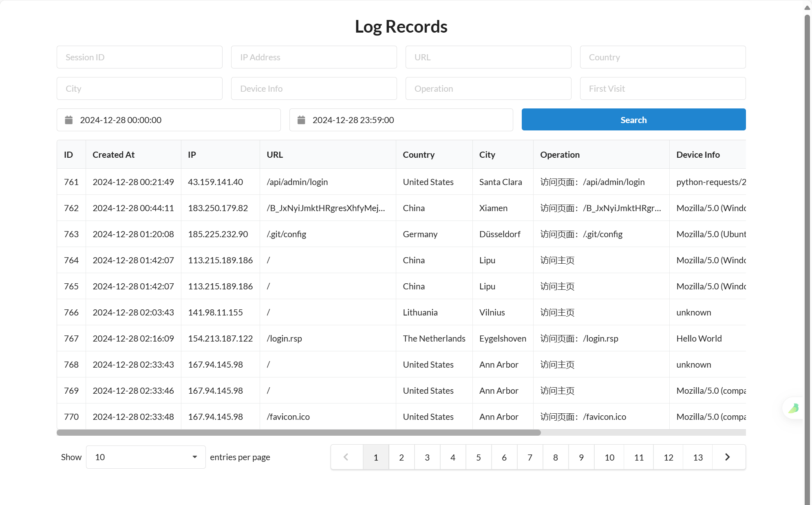This screenshot has height=505, width=812.
Task: Click the Created At column header
Action: [x=113, y=154]
